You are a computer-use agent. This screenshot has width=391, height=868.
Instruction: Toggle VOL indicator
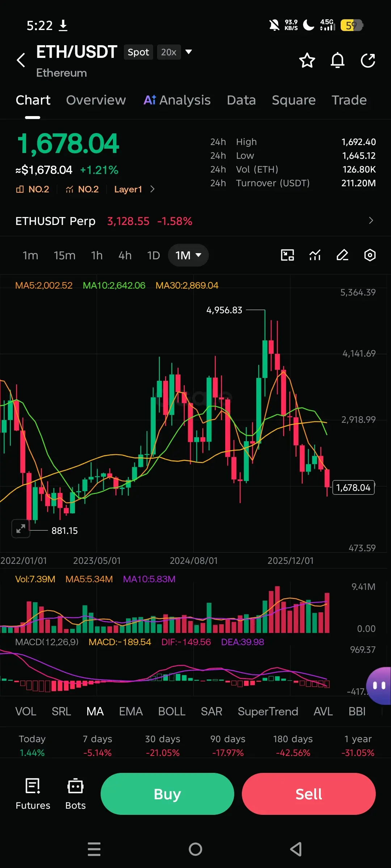click(26, 711)
